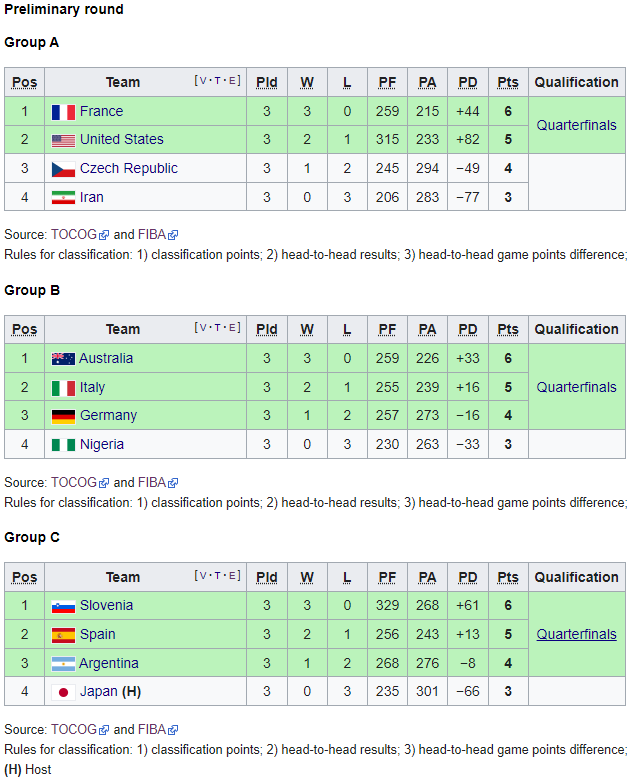The width and height of the screenshot is (631, 783).
Task: Click the Pts column header in Group A
Action: pos(508,82)
